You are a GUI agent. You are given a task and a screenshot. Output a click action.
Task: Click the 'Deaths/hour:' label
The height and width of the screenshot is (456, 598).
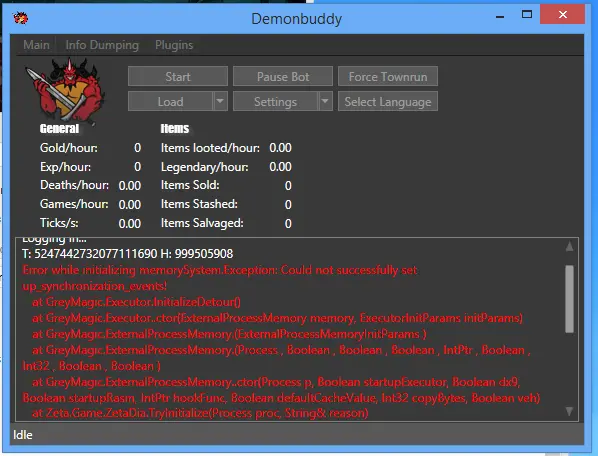pyautogui.click(x=74, y=185)
